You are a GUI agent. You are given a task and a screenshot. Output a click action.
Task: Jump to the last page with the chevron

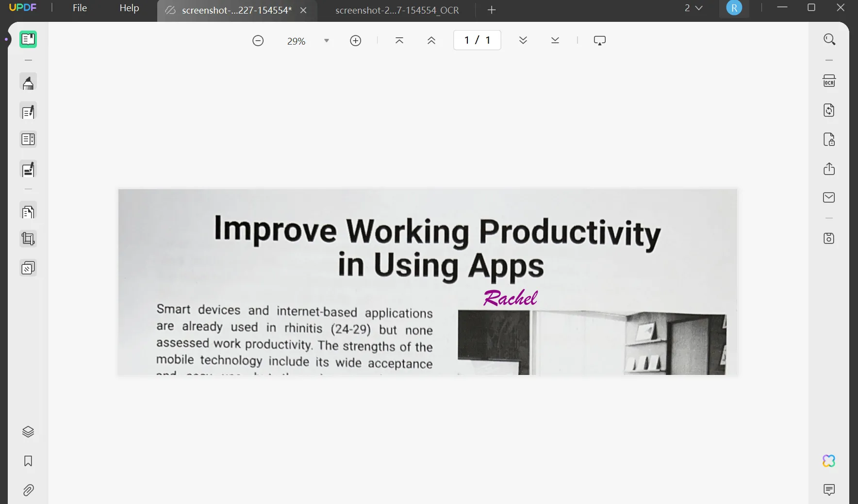(x=555, y=40)
